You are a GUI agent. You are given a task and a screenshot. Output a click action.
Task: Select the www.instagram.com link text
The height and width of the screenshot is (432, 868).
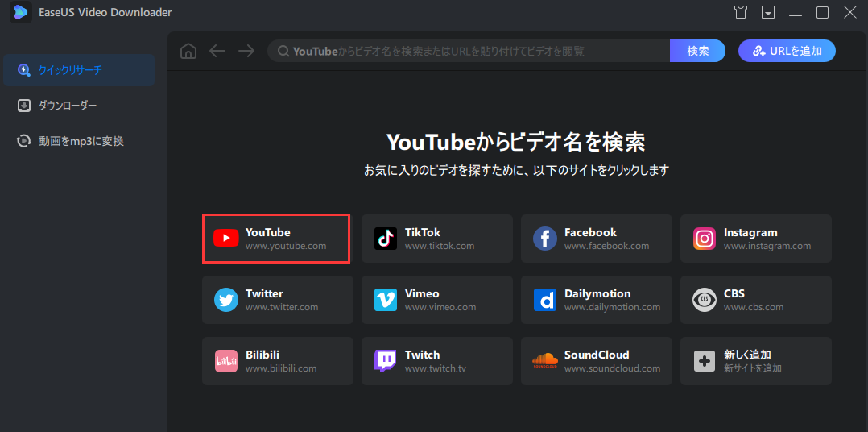coord(767,246)
